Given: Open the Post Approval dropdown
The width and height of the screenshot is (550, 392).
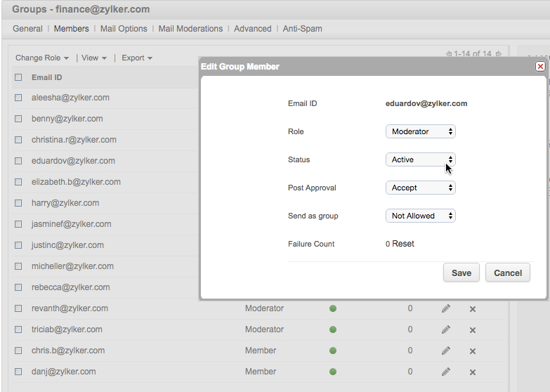Looking at the screenshot, I should [420, 188].
